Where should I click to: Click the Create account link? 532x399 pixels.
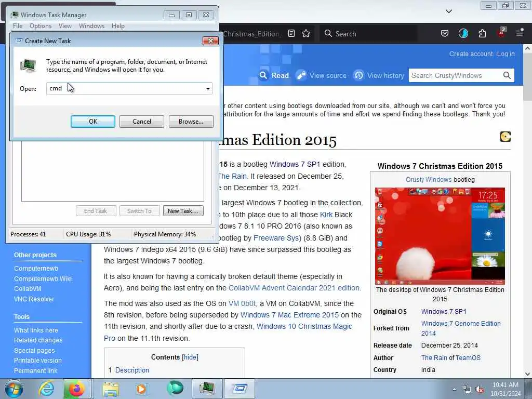point(471,54)
